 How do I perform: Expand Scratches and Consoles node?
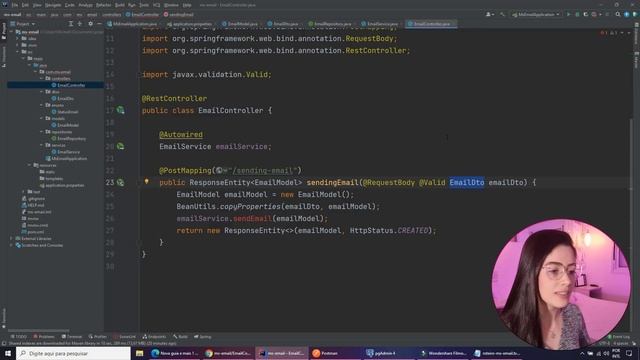coord(11,246)
